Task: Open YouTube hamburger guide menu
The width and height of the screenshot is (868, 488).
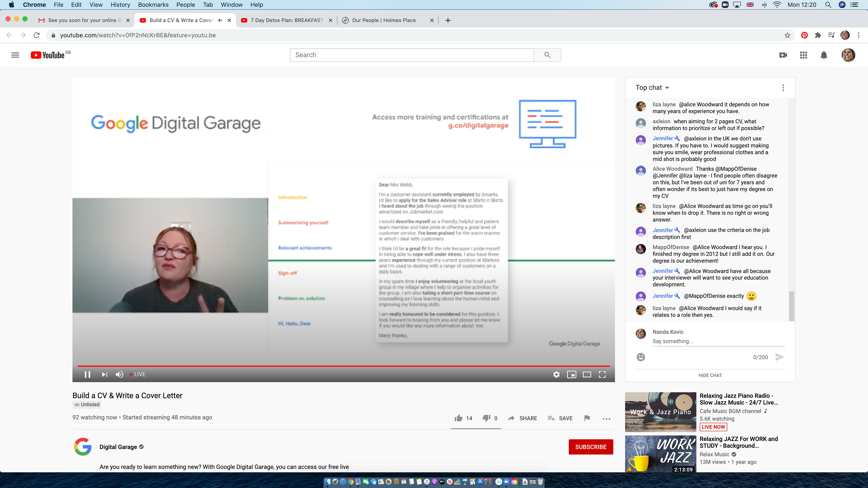Action: pos(15,55)
